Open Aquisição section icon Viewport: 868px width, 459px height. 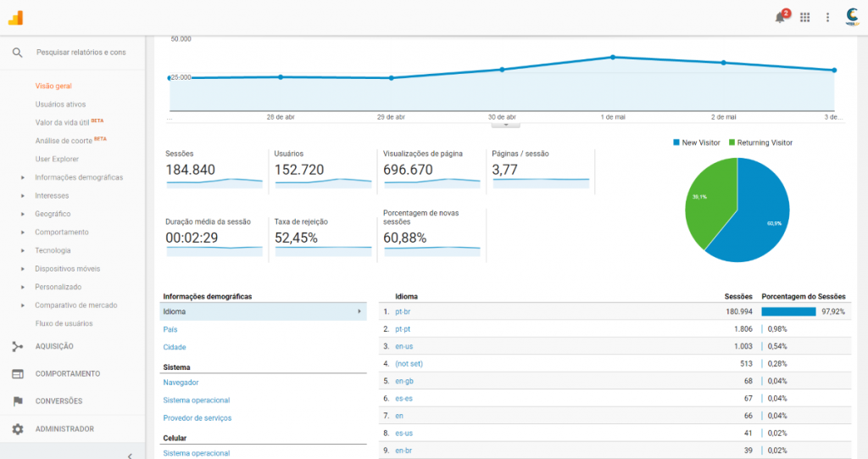point(17,346)
